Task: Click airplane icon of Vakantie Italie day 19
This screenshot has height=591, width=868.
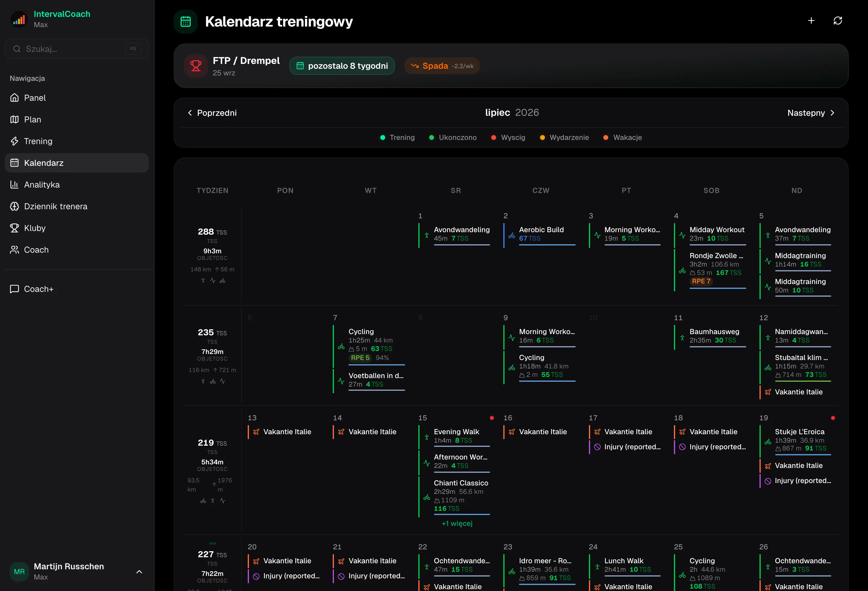Action: click(x=768, y=466)
